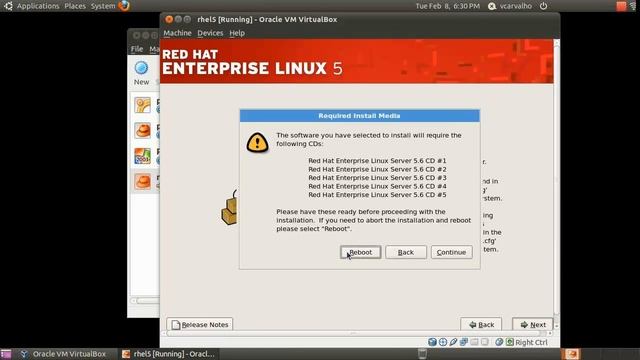Open the Devices menu
The height and width of the screenshot is (360, 640).
pyautogui.click(x=210, y=33)
